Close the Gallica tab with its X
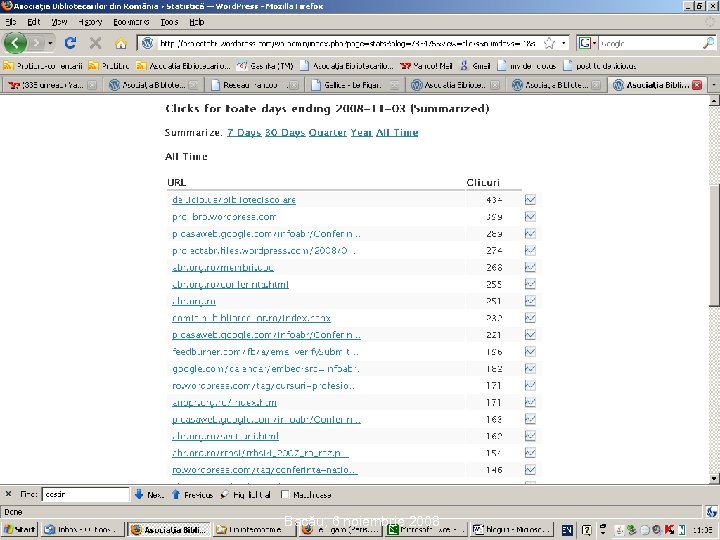The height and width of the screenshot is (540, 720). tap(394, 85)
